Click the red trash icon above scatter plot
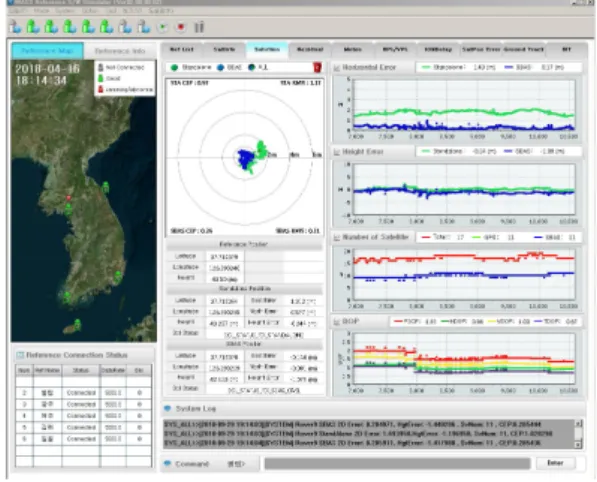This screenshot has width=597, height=482. [x=317, y=67]
